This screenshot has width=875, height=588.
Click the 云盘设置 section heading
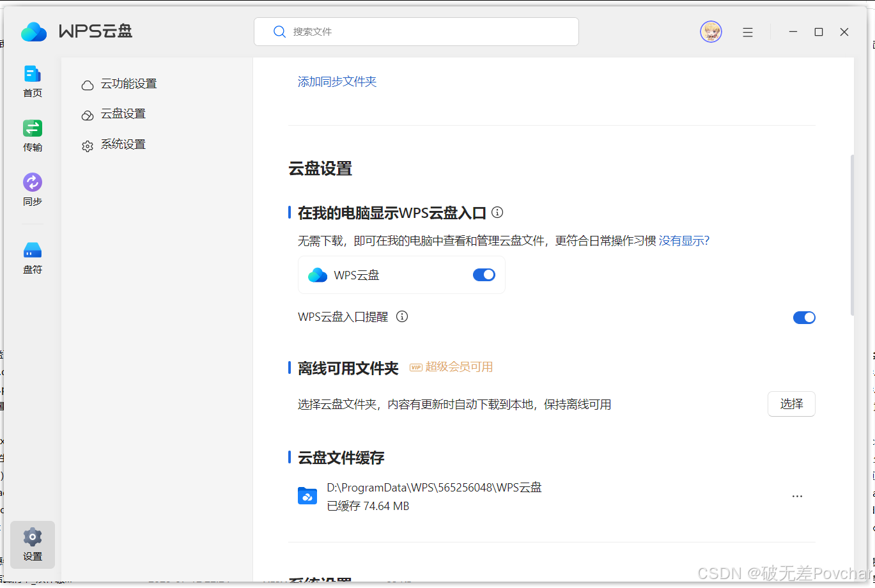(320, 169)
